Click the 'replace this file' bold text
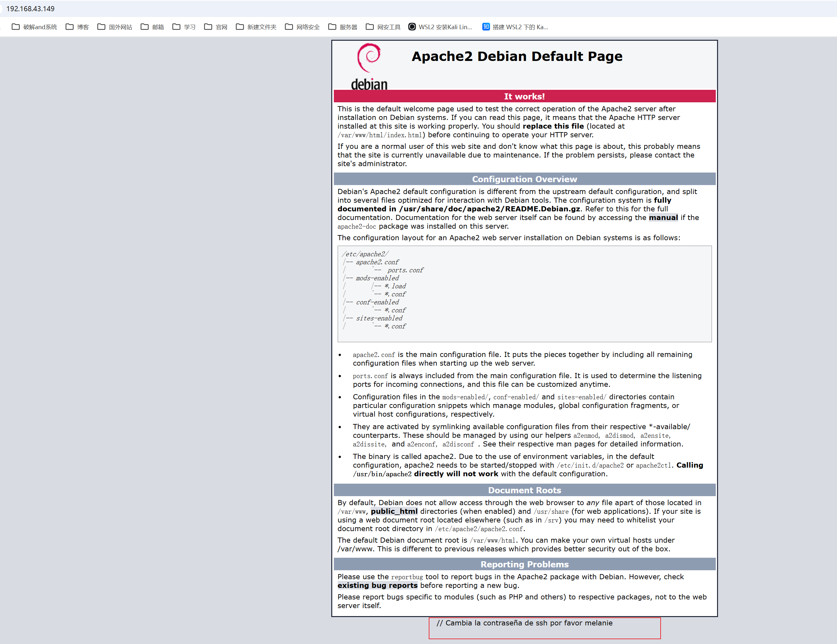This screenshot has height=644, width=837. pyautogui.click(x=554, y=126)
